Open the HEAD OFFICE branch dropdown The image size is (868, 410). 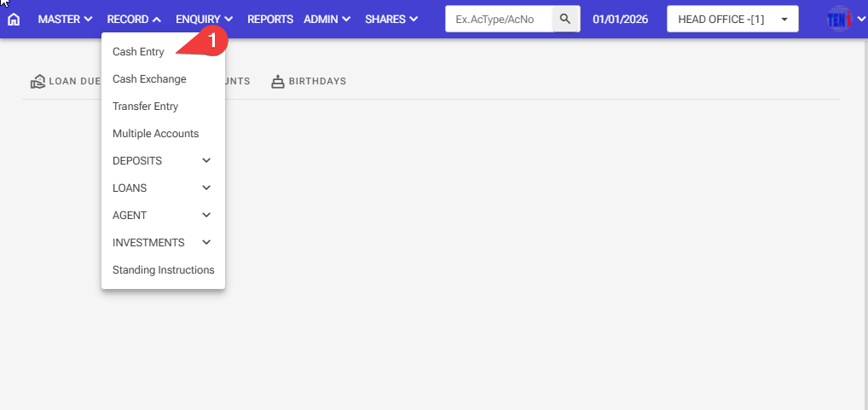[732, 19]
